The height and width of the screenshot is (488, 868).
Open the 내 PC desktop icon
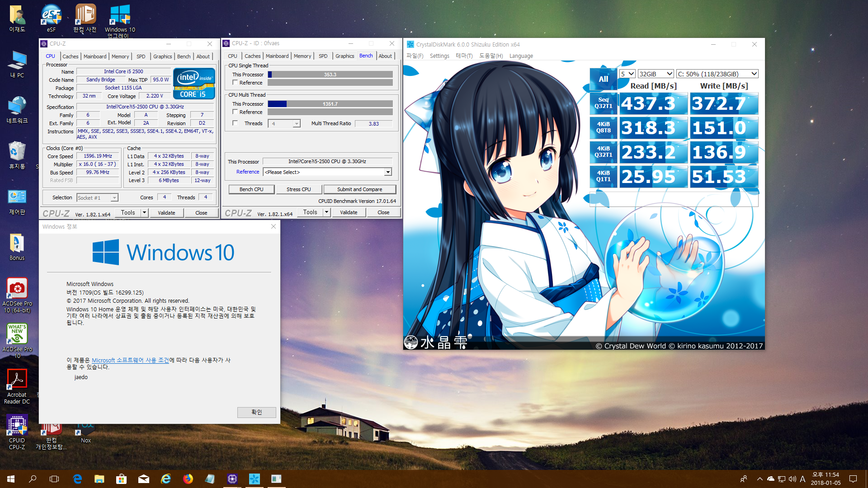tap(17, 64)
